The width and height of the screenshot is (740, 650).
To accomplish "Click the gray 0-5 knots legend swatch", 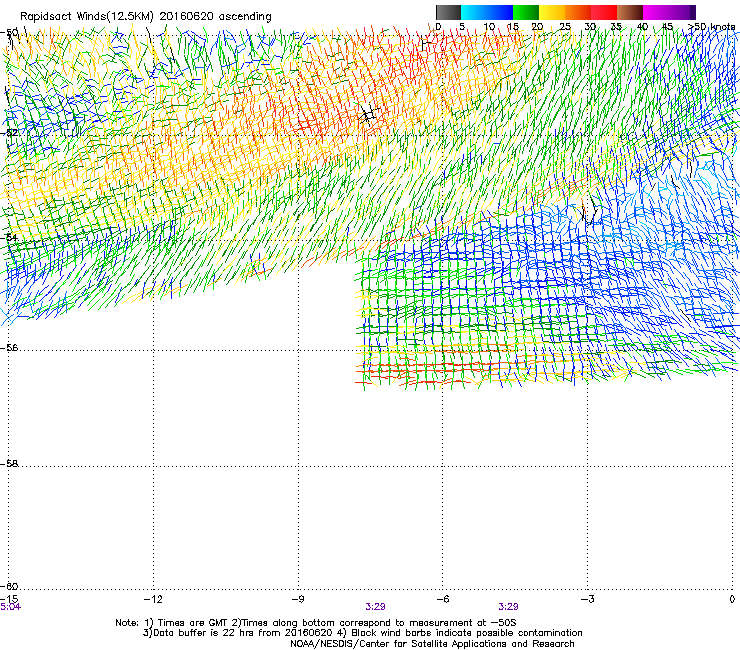I will (448, 12).
